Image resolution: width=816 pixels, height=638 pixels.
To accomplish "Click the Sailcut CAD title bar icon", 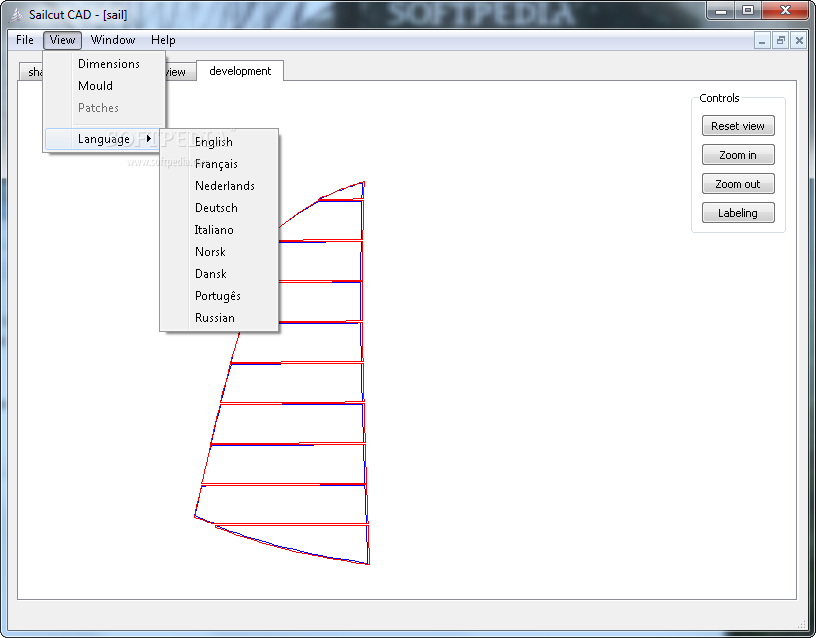I will click(17, 15).
